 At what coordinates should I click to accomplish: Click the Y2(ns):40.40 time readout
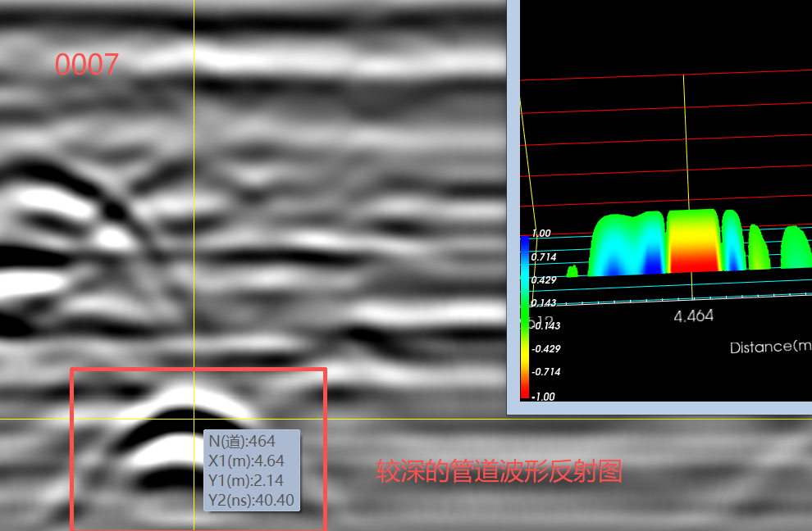pyautogui.click(x=251, y=500)
